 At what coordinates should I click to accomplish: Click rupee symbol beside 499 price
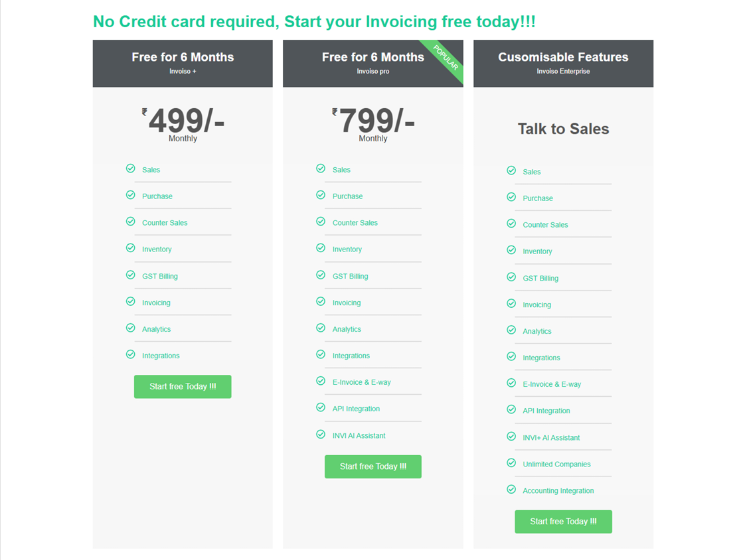click(144, 112)
